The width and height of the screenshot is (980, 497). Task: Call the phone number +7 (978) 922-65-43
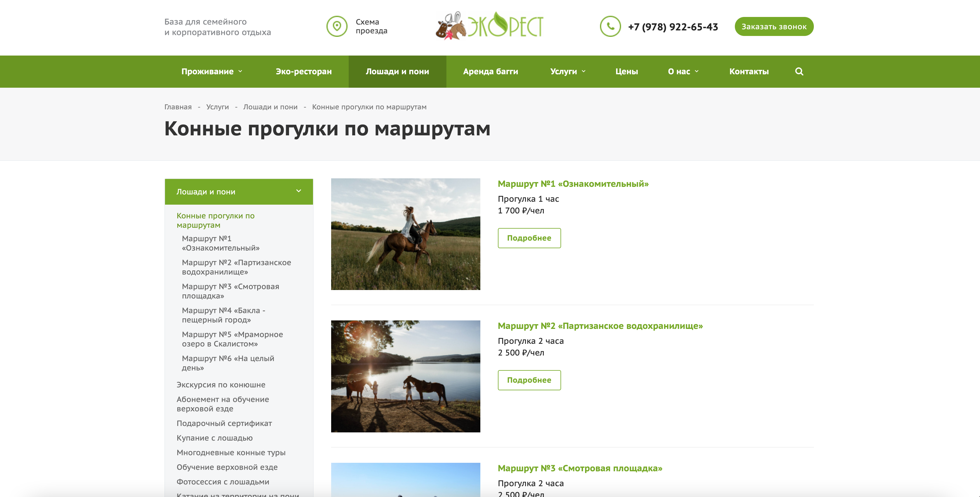tap(673, 27)
